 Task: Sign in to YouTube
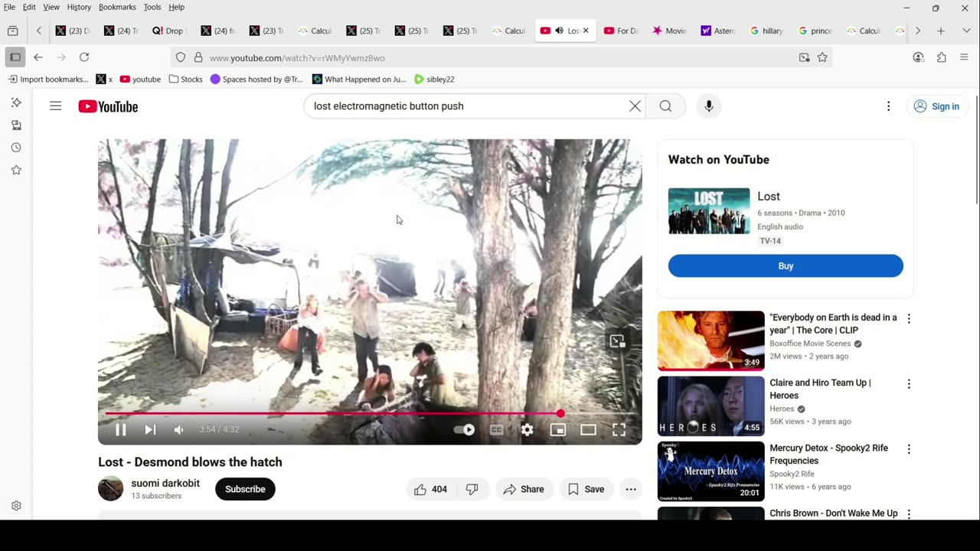937,106
